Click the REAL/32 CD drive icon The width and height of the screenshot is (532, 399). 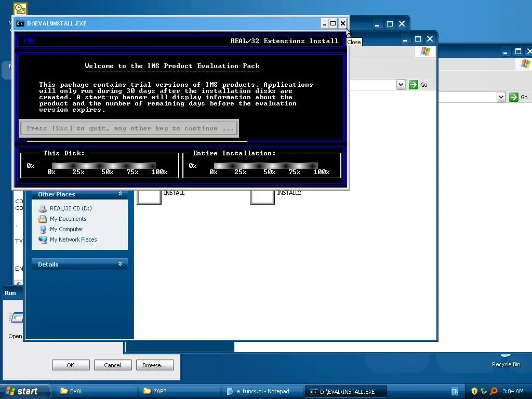point(43,208)
